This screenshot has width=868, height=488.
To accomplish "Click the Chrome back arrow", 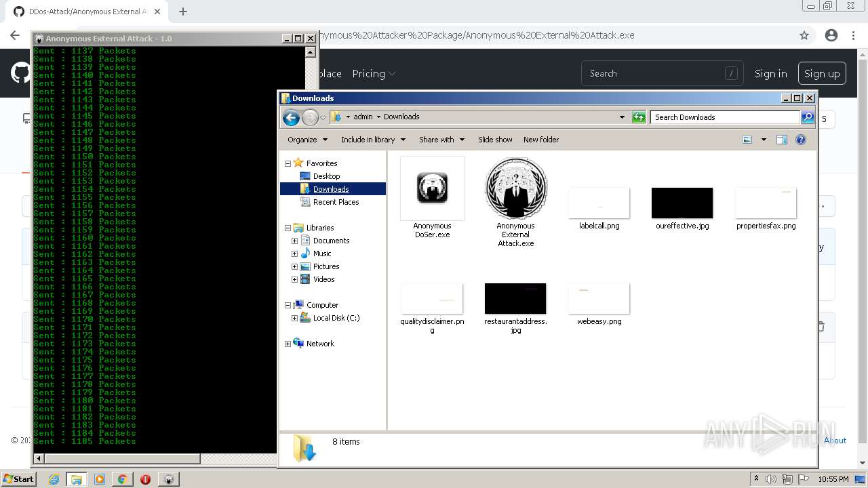I will coord(15,35).
